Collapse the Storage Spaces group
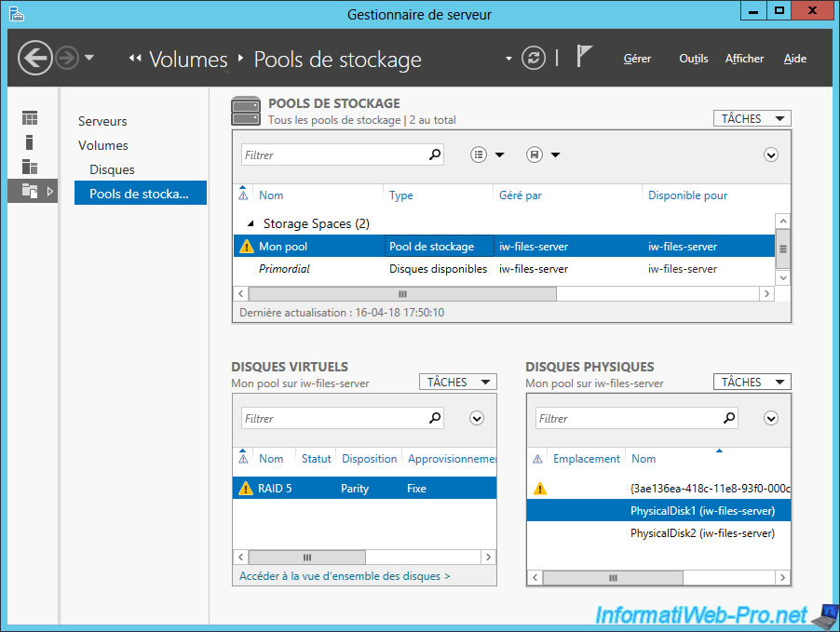The width and height of the screenshot is (840, 632). tap(250, 224)
